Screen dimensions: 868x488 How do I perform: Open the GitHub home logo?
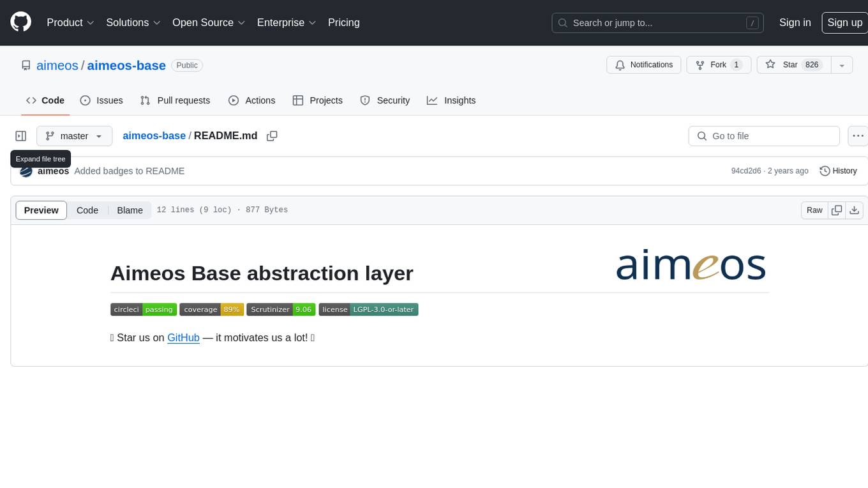20,22
